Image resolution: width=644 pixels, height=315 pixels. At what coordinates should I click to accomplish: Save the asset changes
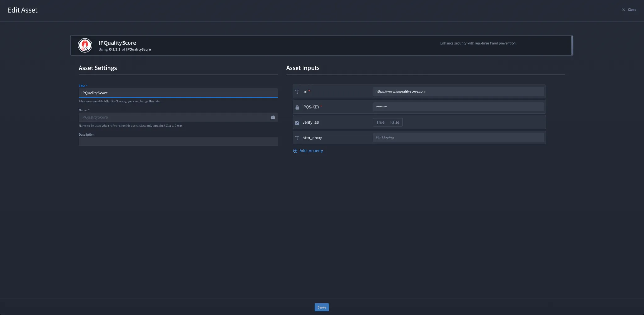322,307
